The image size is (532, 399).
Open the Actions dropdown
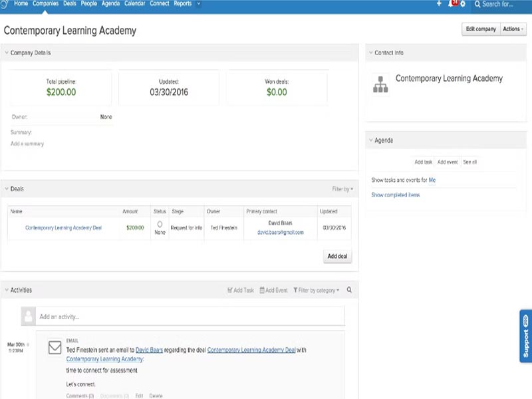tap(513, 29)
